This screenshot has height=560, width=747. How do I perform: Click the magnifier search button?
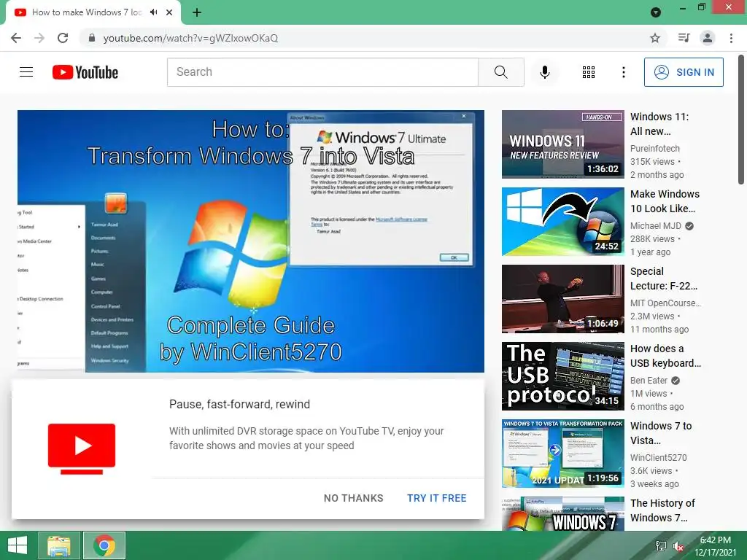500,72
